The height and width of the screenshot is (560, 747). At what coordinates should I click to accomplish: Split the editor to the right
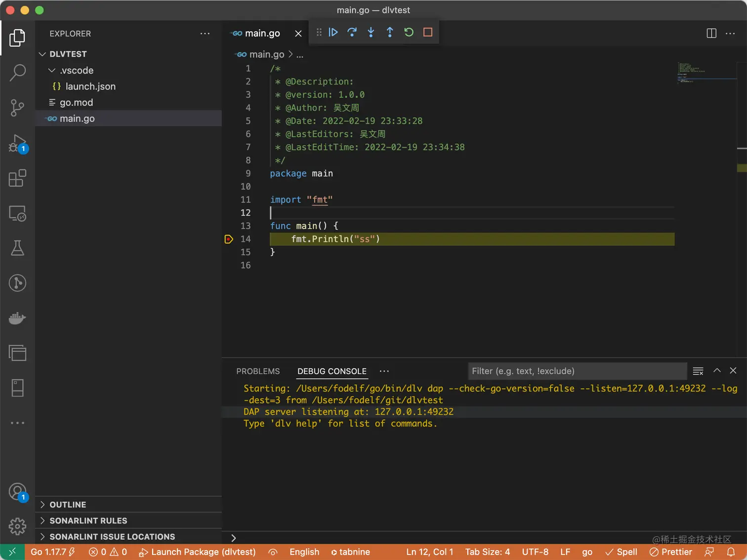711,33
